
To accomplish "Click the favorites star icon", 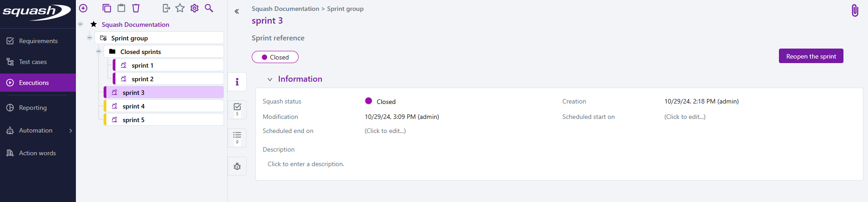I will (180, 8).
